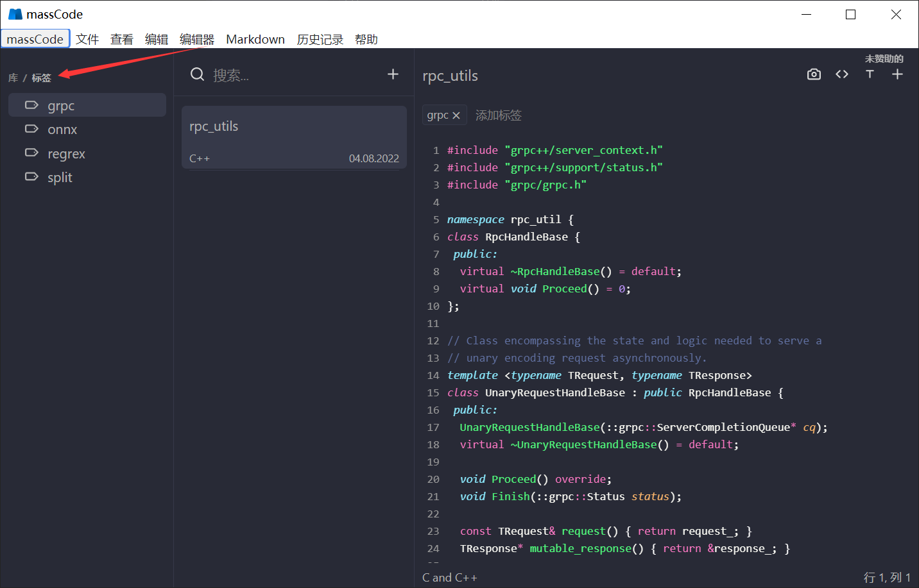Open the massCode menu

coord(35,39)
